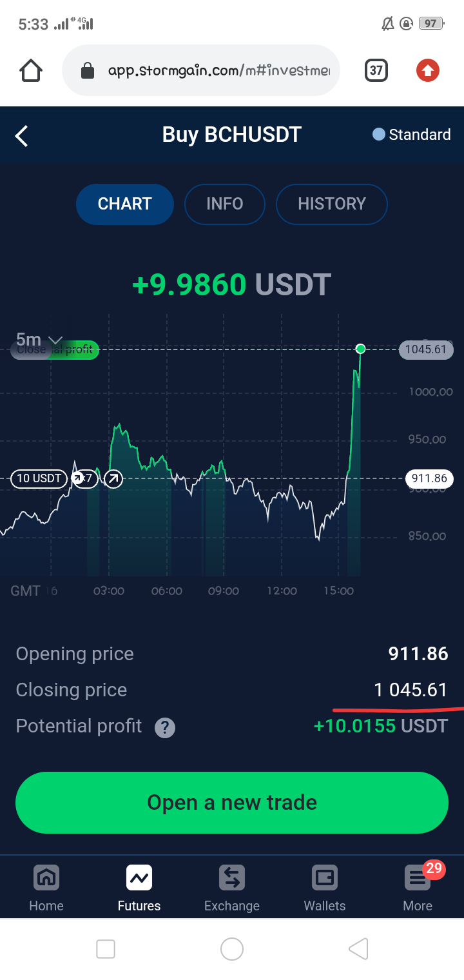464x980 pixels.
Task: Click Open a new trade button
Action: tap(232, 803)
